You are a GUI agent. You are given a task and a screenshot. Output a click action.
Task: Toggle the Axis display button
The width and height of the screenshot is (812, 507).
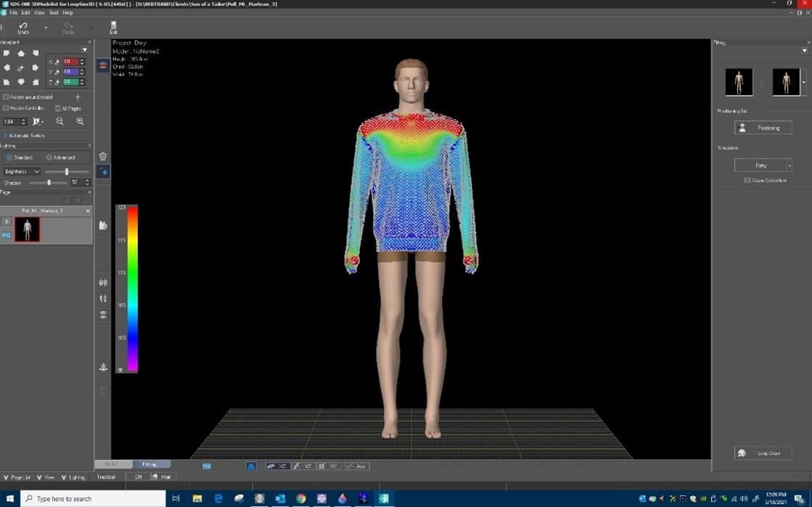tap(356, 466)
